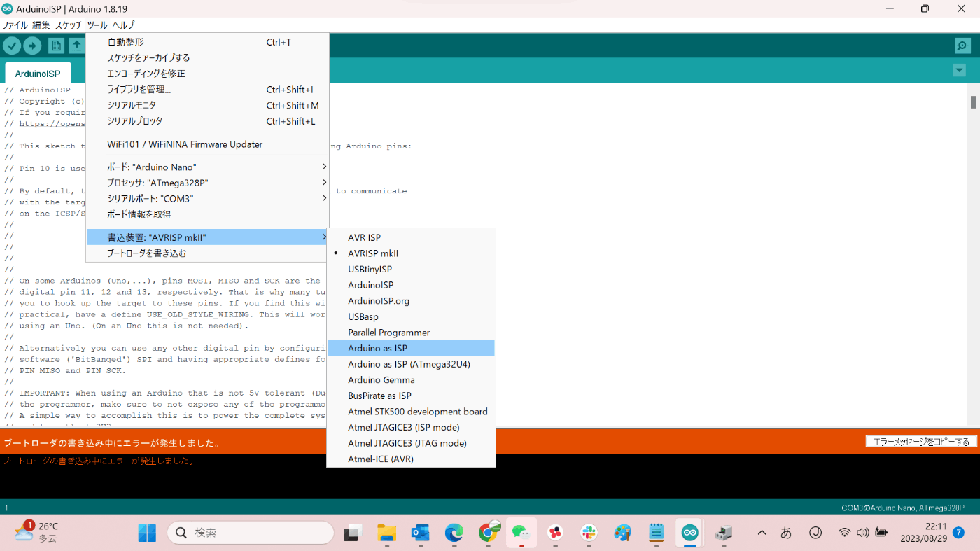Click the Open sketch (up arrow) toolbar icon
This screenshot has height=551, width=980.
(x=76, y=46)
